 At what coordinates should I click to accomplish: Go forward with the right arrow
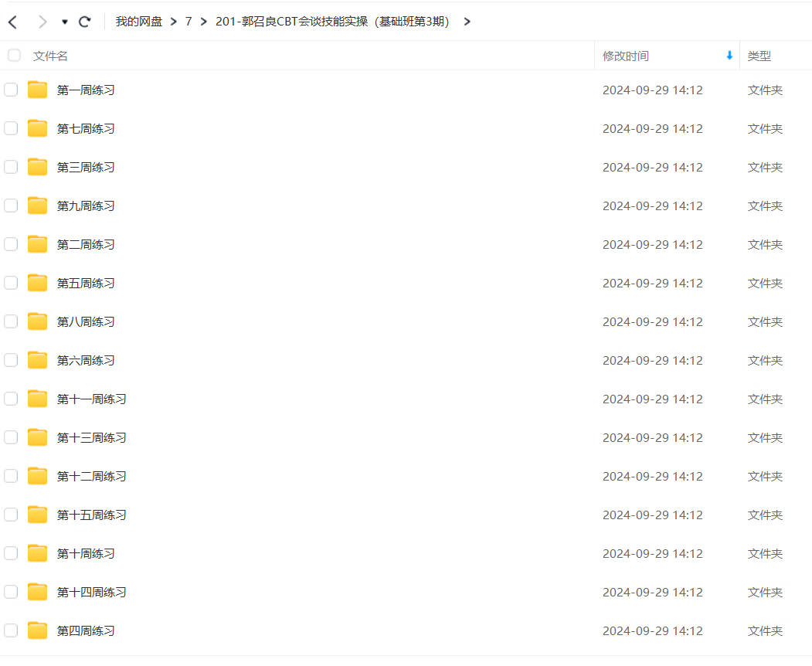click(x=42, y=22)
